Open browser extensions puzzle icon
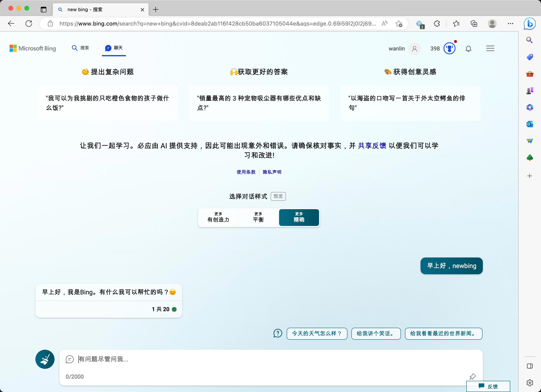This screenshot has height=392, width=541. pyautogui.click(x=437, y=24)
